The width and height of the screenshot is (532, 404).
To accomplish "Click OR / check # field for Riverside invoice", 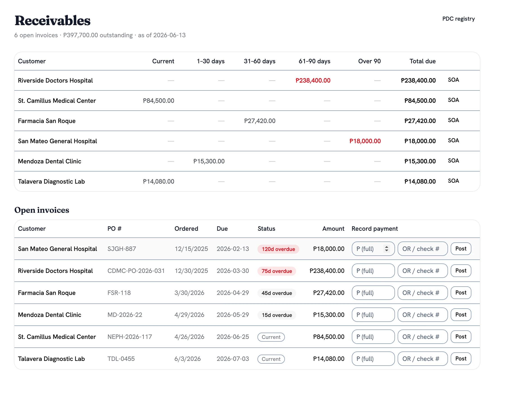I will 422,270.
